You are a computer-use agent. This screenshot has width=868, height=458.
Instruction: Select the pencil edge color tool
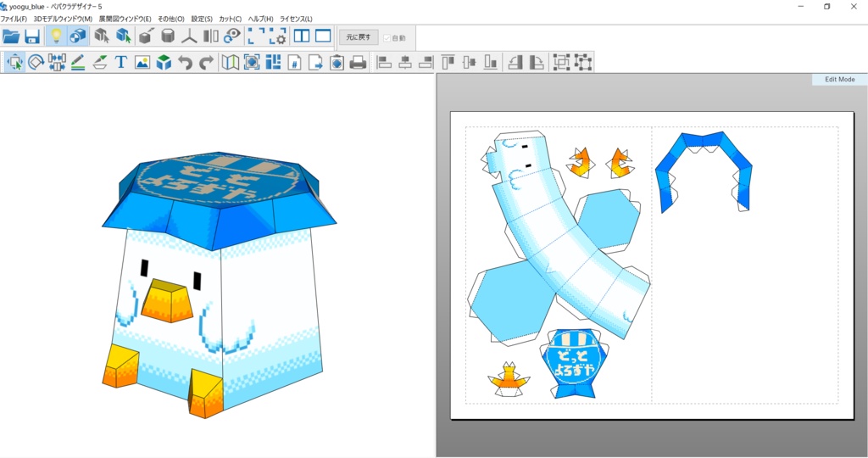(x=78, y=62)
